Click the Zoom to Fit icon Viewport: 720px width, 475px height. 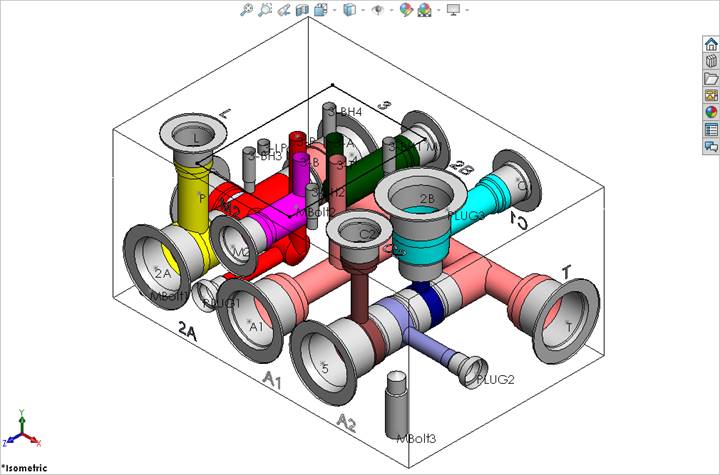(x=246, y=10)
